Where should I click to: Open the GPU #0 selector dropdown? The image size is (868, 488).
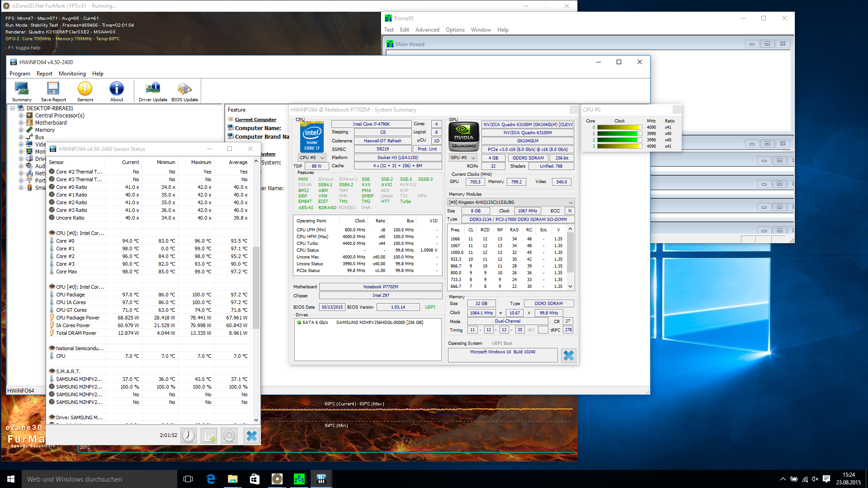463,158
